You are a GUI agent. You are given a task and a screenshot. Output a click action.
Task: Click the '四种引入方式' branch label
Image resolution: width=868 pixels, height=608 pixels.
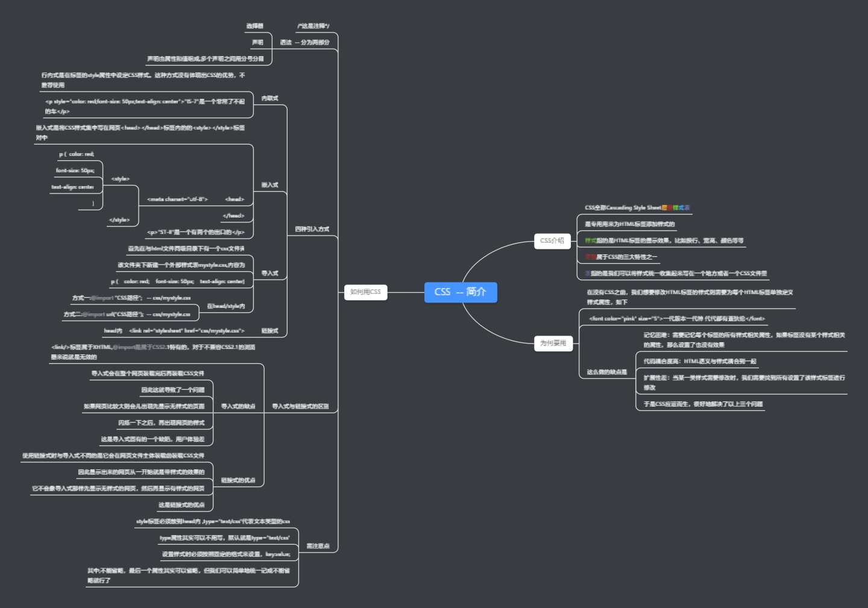[x=312, y=229]
